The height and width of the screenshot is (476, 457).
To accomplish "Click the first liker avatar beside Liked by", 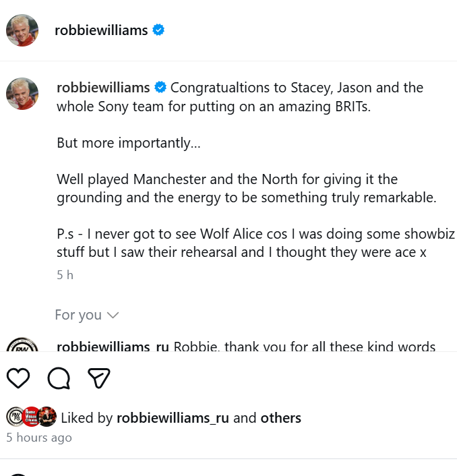I will click(x=15, y=417).
